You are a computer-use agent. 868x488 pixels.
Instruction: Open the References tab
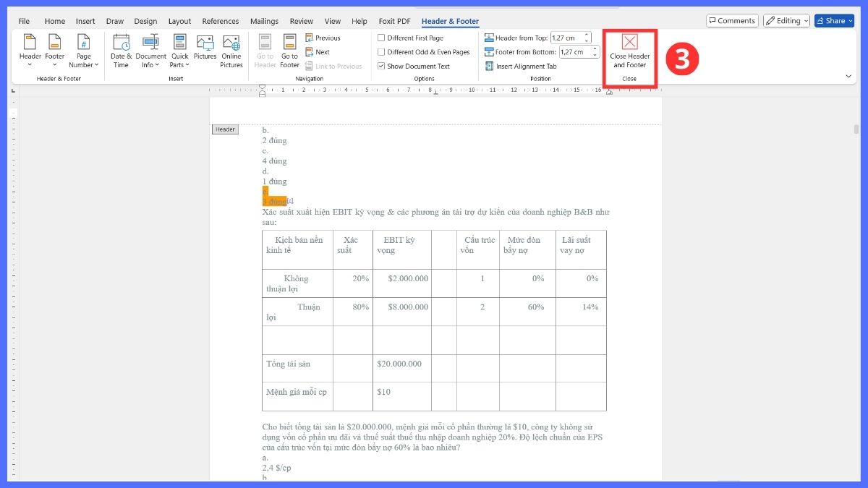221,22
